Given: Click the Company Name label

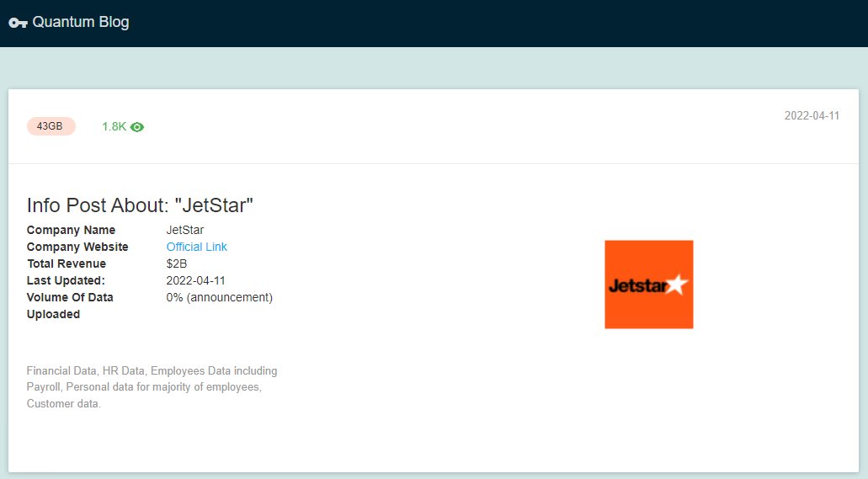Looking at the screenshot, I should click(71, 230).
